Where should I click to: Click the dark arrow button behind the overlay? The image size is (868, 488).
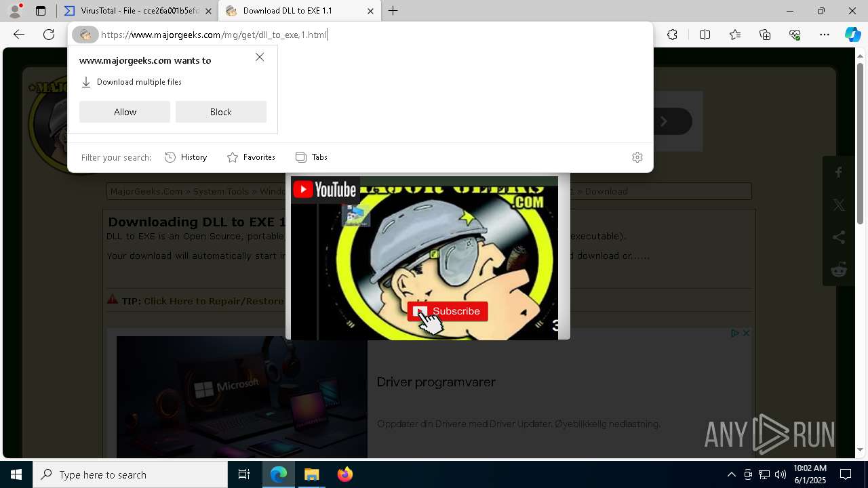[665, 121]
